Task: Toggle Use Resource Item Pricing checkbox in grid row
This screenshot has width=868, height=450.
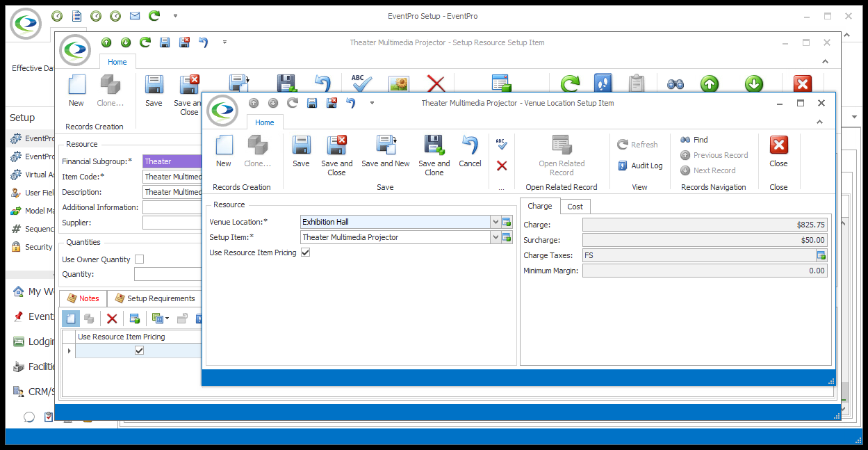Action: pyautogui.click(x=139, y=351)
